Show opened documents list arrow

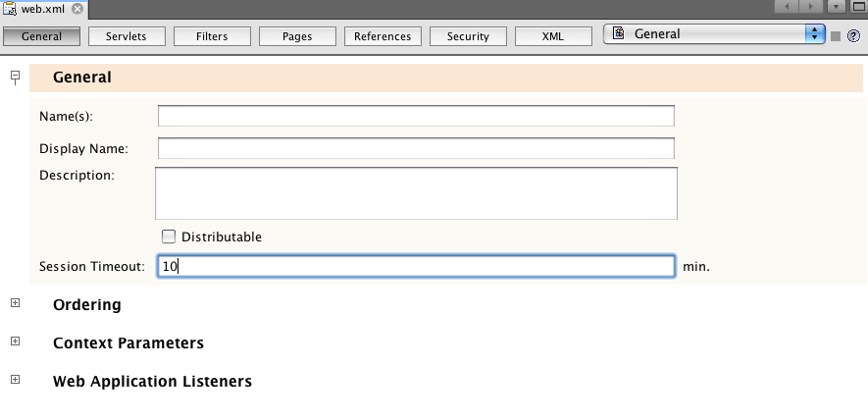tap(836, 7)
